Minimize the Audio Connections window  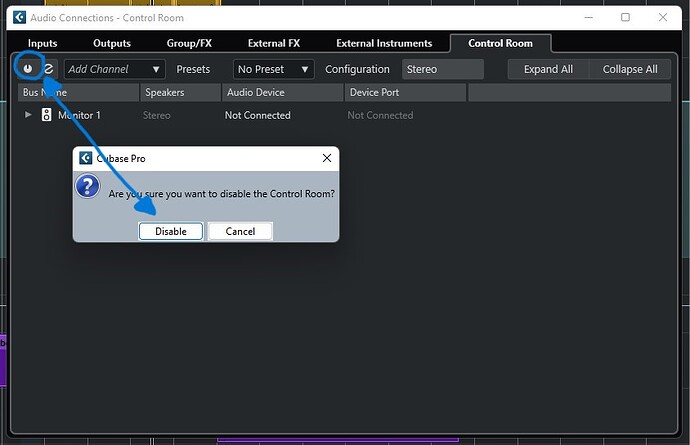[588, 18]
